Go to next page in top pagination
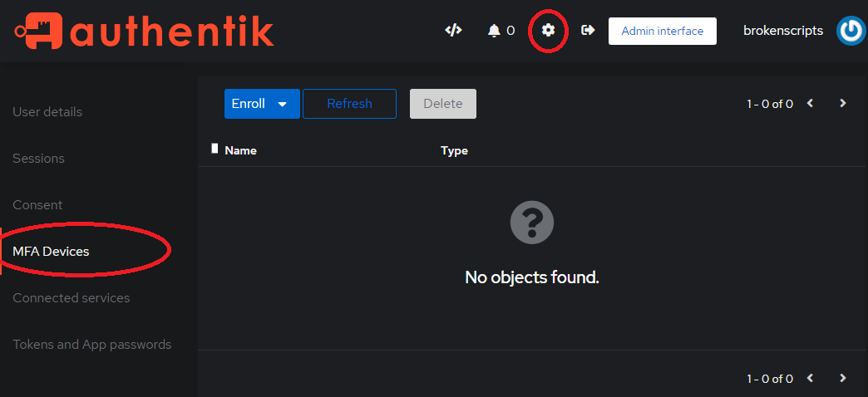 [x=842, y=103]
